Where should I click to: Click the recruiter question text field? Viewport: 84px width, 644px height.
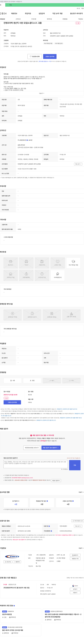coord(36,464)
